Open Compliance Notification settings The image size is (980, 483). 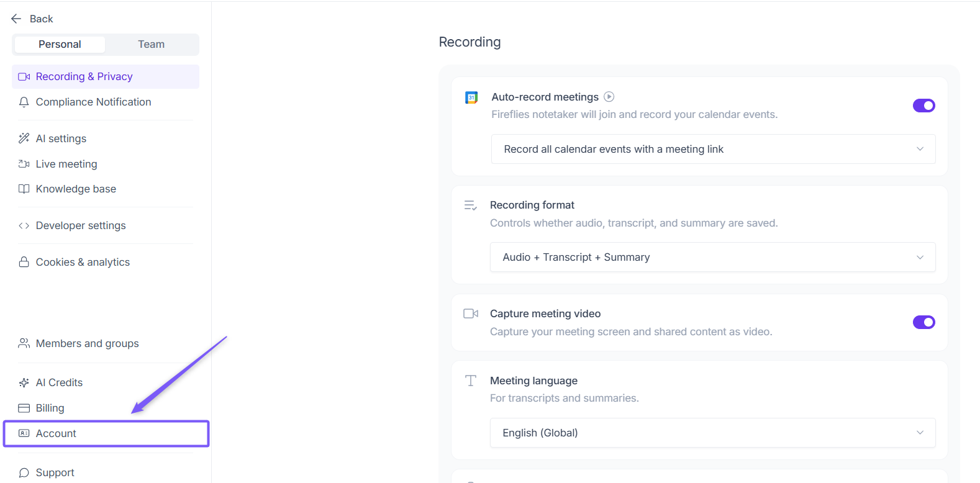tap(106, 102)
